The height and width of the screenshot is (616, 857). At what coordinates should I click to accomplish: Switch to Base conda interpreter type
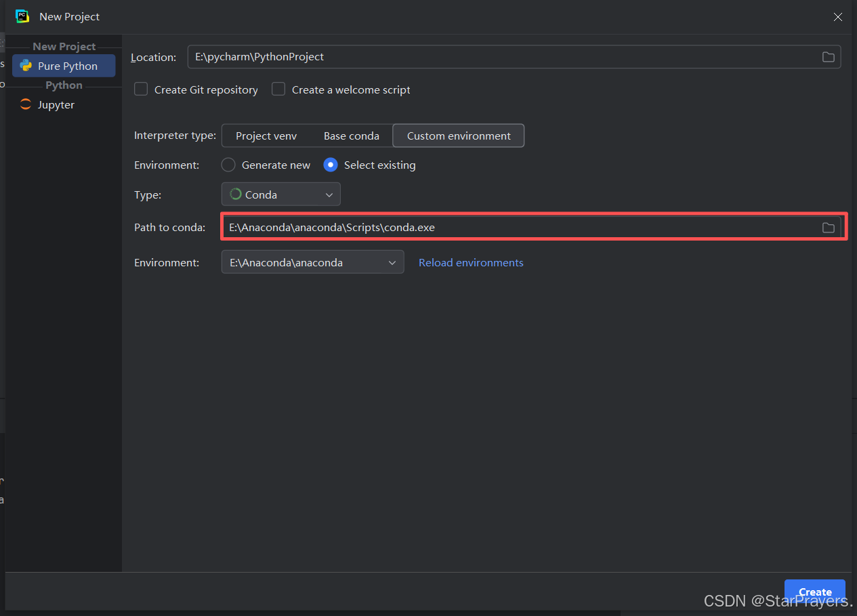(352, 136)
